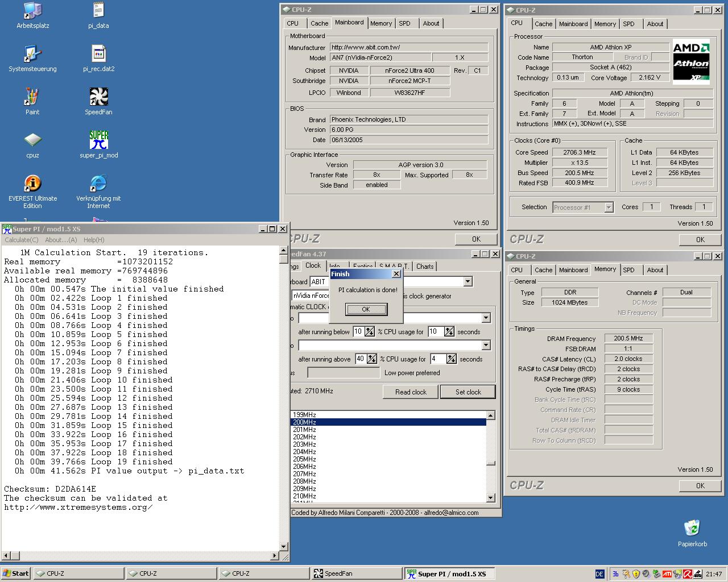Open the Help(H) menu in Super PI
Viewport: 728px width, 582px height.
(94, 240)
